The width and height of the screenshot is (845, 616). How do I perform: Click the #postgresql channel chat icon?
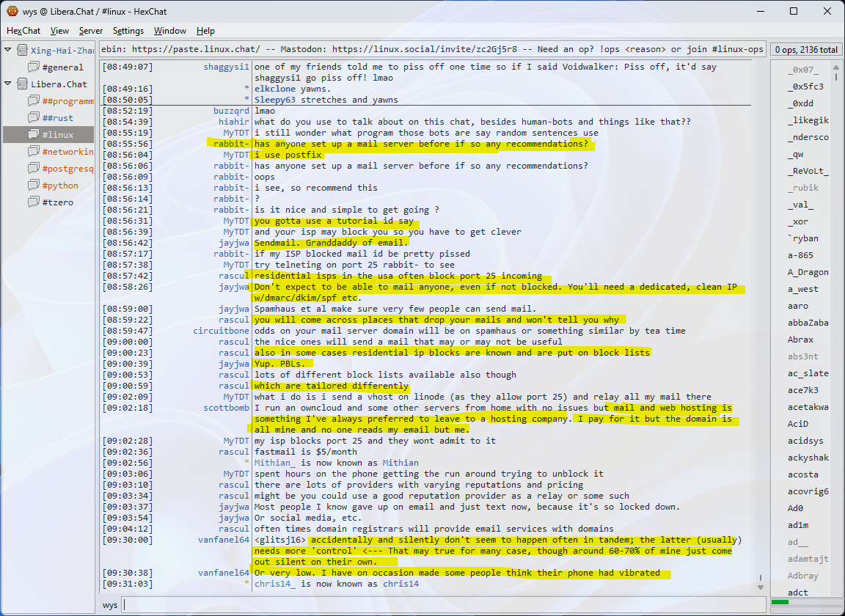point(34,169)
